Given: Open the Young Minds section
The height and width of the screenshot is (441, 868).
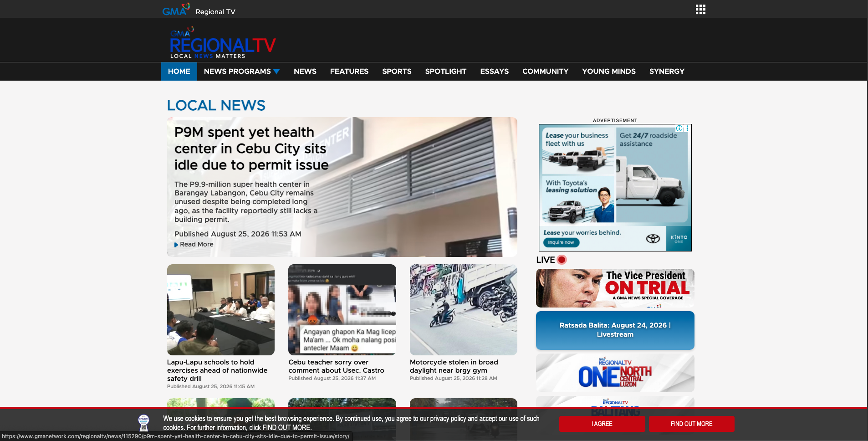Looking at the screenshot, I should coord(609,72).
